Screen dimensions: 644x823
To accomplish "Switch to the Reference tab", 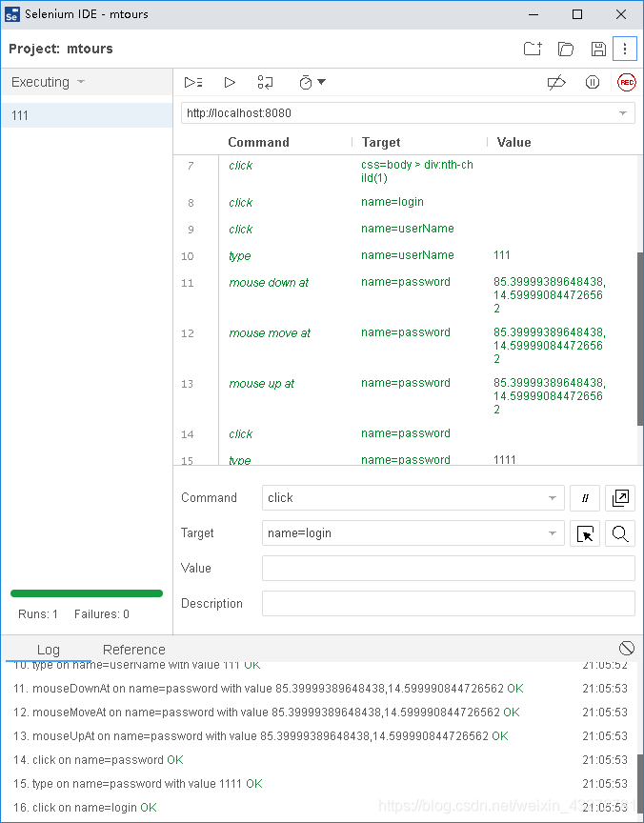I will (133, 650).
